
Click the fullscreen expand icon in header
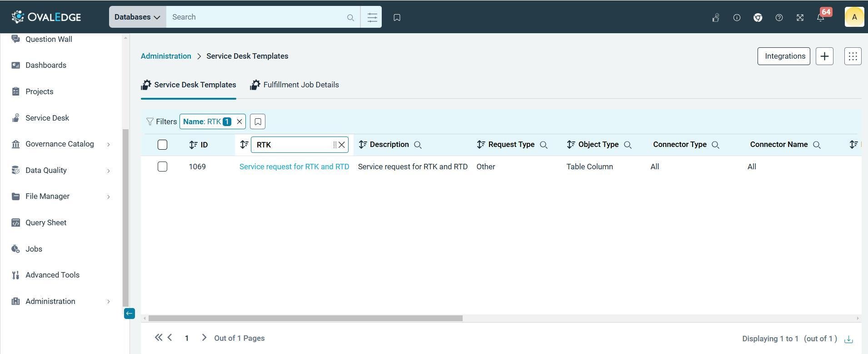pos(800,18)
